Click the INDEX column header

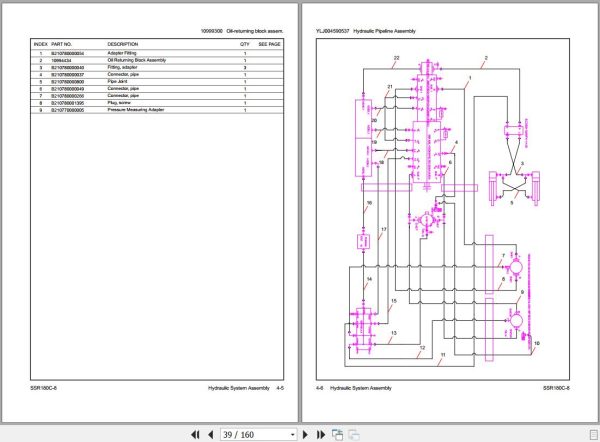click(x=41, y=44)
